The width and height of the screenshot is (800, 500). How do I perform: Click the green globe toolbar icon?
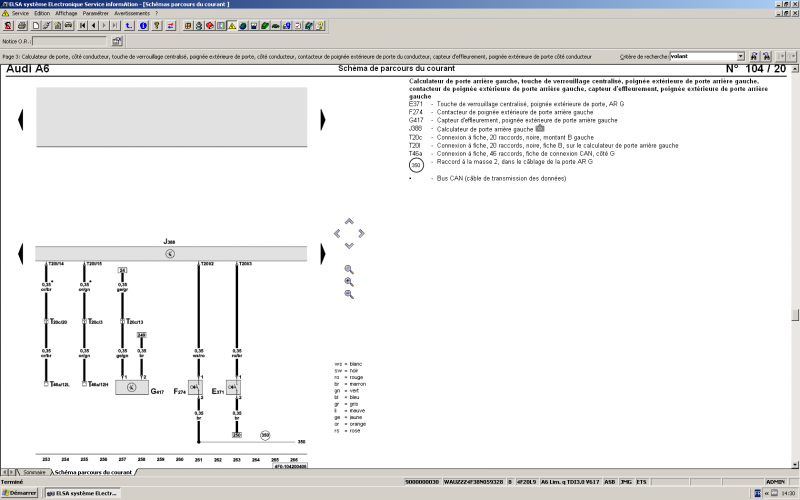(243, 26)
